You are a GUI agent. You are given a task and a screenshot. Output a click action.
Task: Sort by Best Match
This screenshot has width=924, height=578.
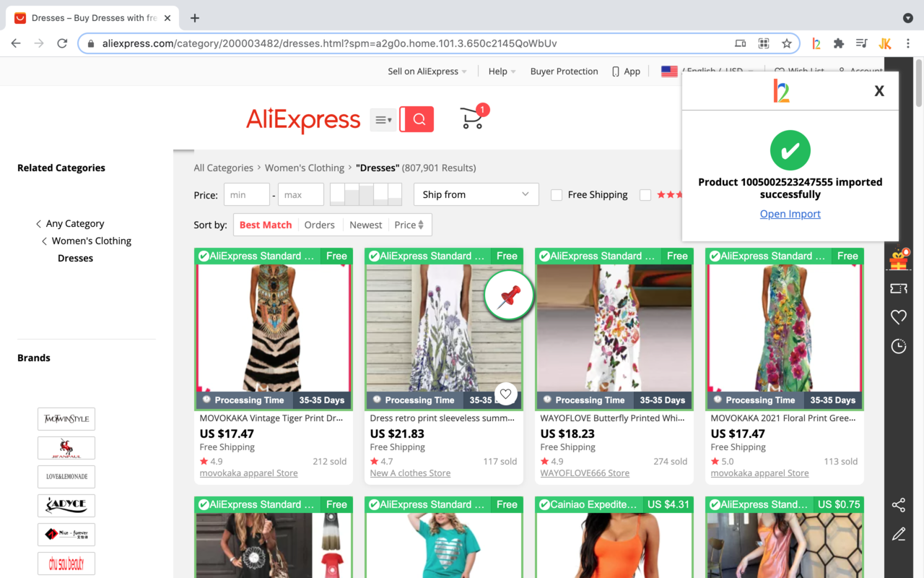tap(266, 225)
